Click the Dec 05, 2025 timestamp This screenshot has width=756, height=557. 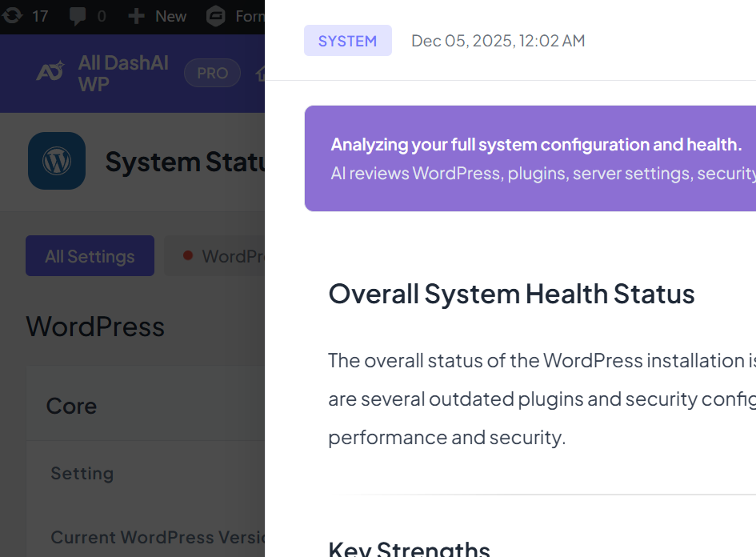point(498,41)
